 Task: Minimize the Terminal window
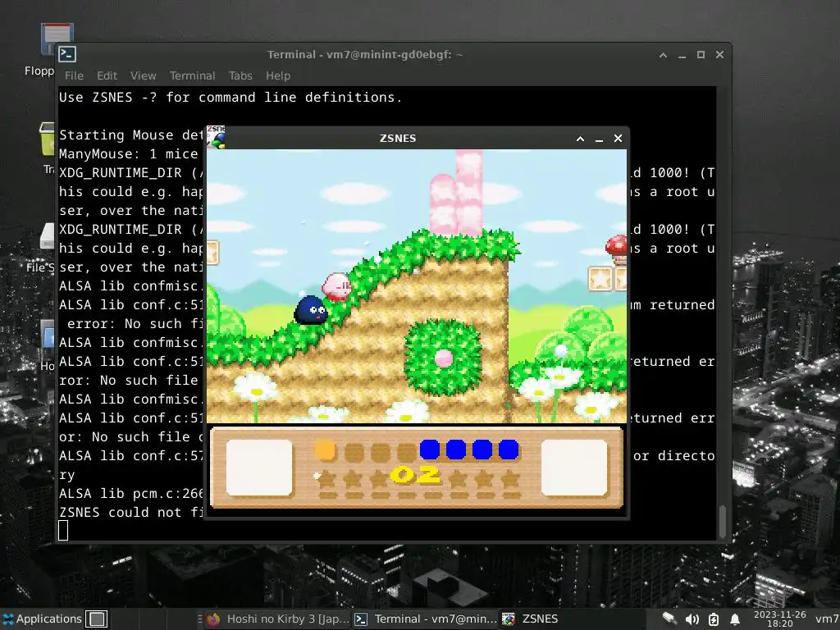click(x=682, y=55)
